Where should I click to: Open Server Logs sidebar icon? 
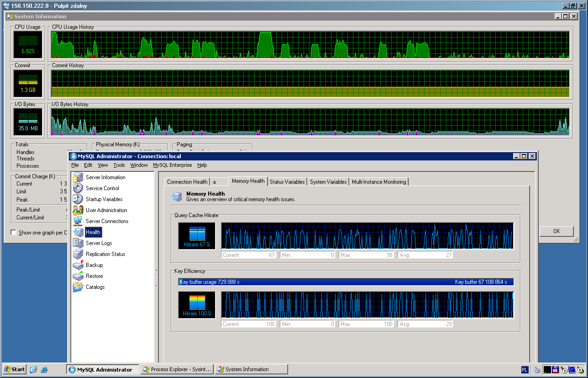tap(78, 243)
